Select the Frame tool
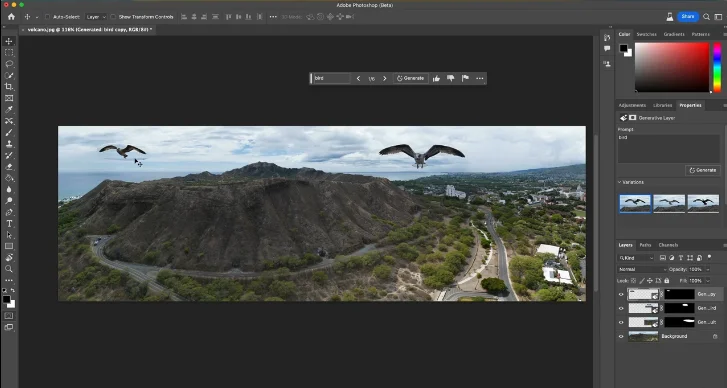This screenshot has height=388, width=727. [9, 98]
